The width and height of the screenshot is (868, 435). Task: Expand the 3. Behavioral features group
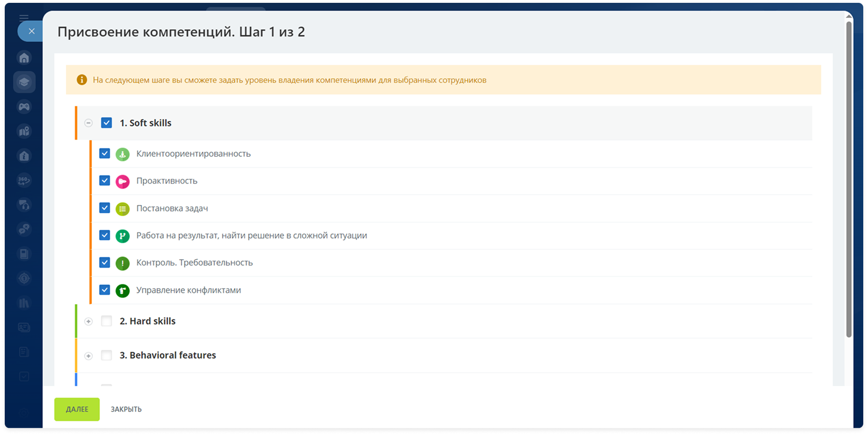click(88, 356)
